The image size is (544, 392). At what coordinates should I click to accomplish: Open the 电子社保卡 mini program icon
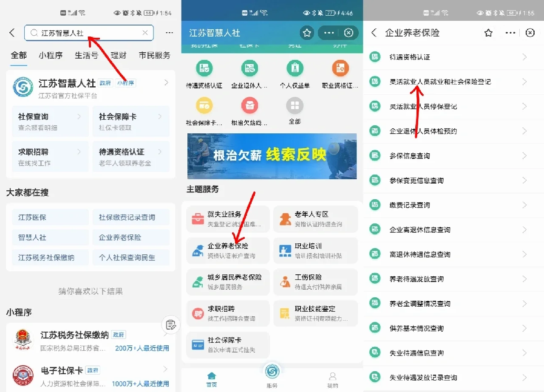(23, 375)
